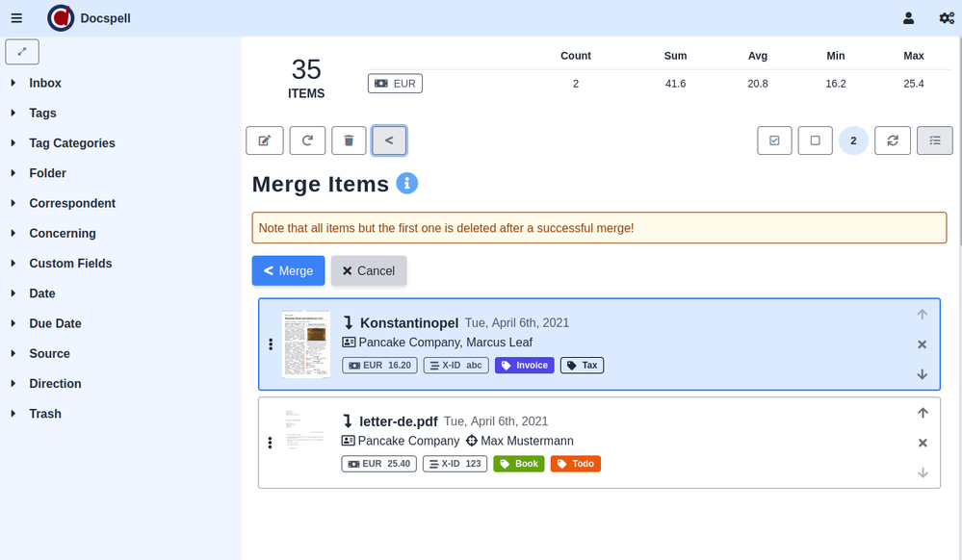The image size is (962, 560).
Task: Toggle the select mode list button
Action: point(934,140)
